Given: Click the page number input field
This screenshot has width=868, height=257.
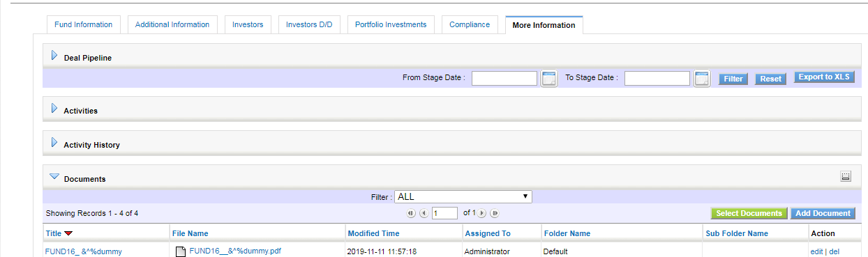Looking at the screenshot, I should (444, 213).
